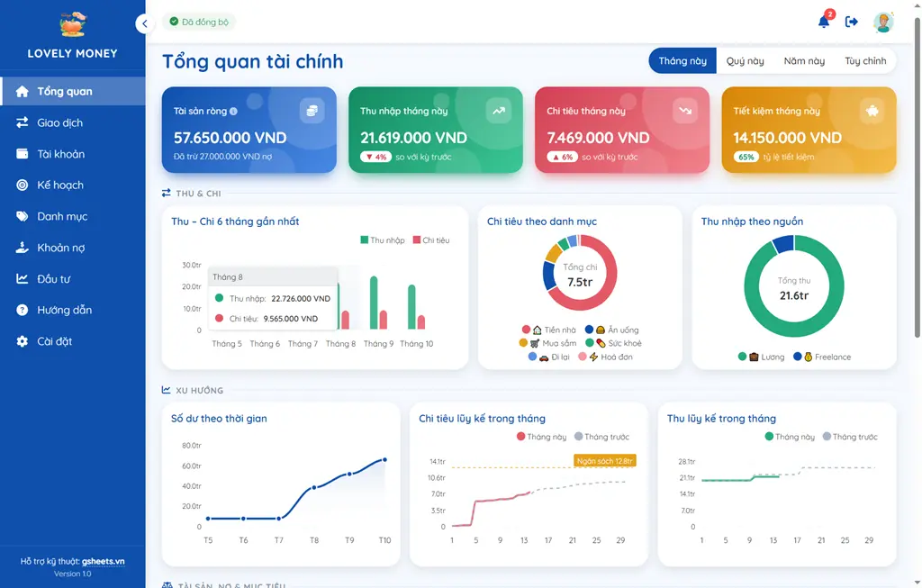
Task: Click the Tài khoản wallet icon
Action: 22,153
